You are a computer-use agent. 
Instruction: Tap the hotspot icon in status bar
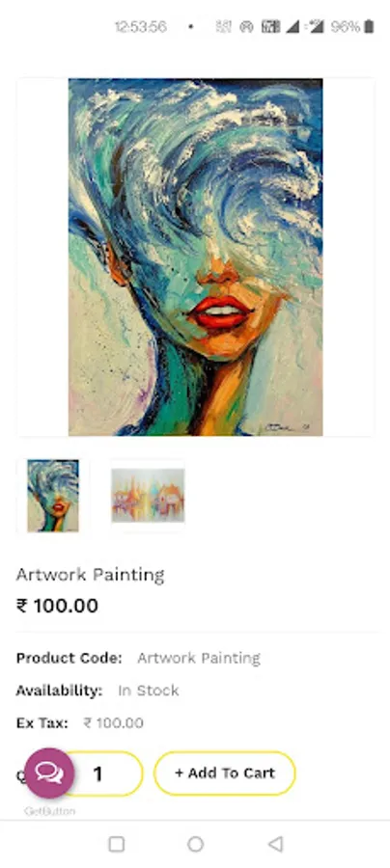pos(246,26)
